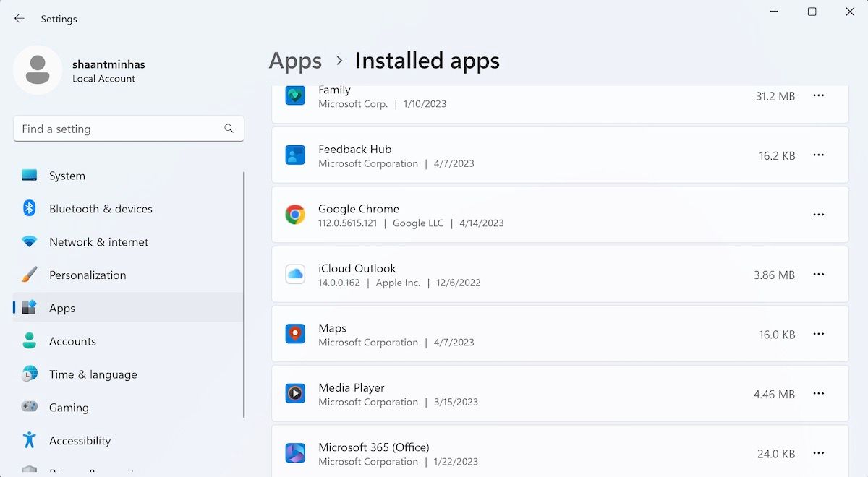Viewport: 868px width, 477px height.
Task: Click the System monitor icon
Action: coord(29,176)
